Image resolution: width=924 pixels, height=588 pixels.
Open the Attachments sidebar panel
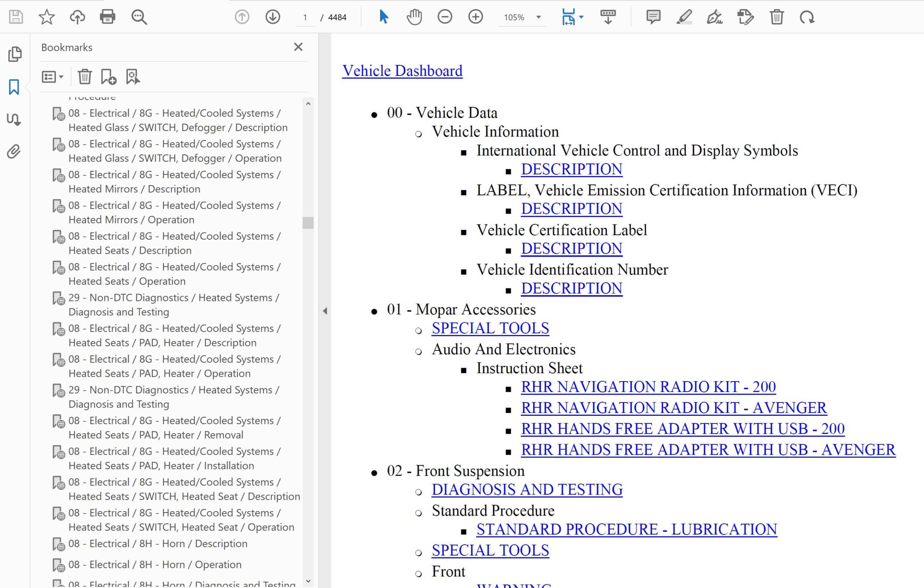[14, 152]
